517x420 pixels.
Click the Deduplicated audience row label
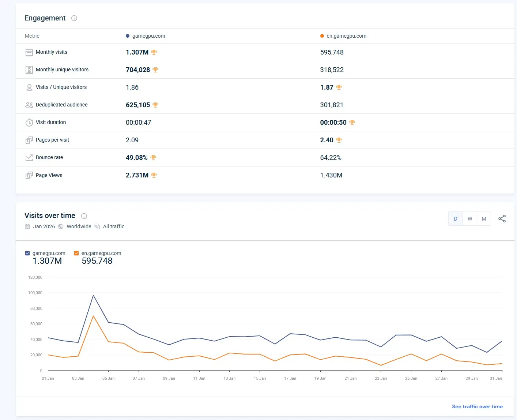(x=62, y=105)
